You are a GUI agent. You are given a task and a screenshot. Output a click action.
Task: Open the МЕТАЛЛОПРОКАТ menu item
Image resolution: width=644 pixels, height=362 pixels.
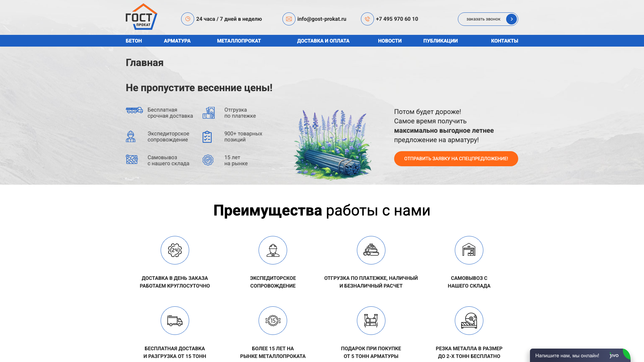(239, 41)
